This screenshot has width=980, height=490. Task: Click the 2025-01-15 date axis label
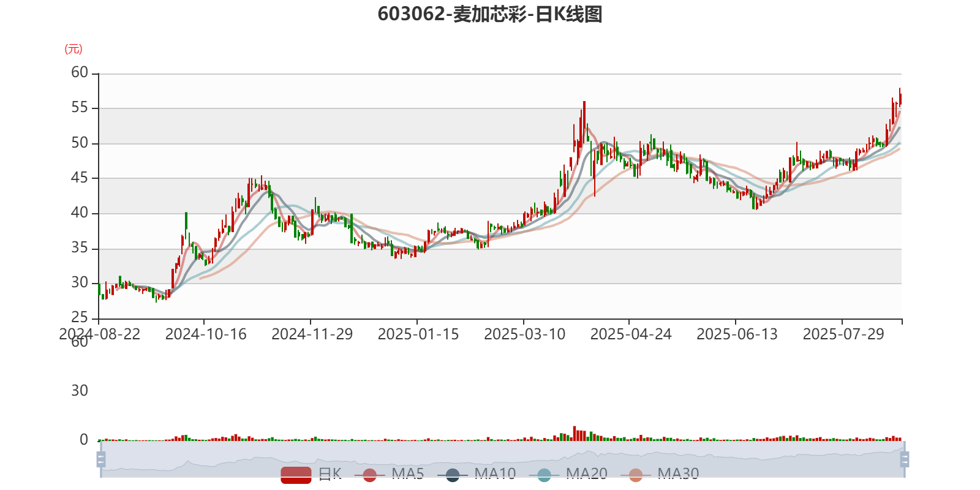coord(418,334)
